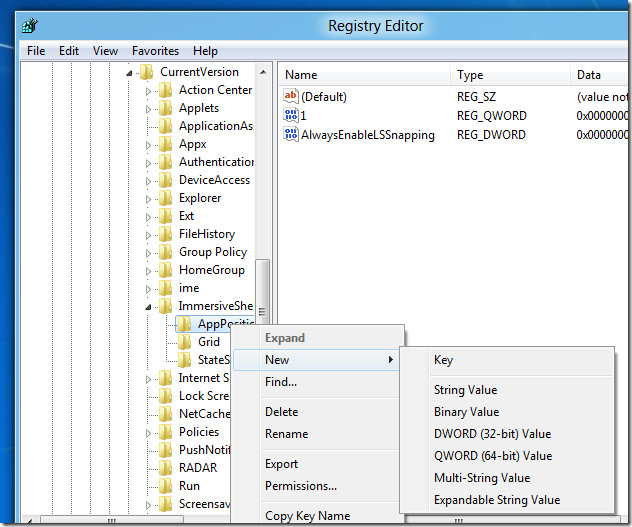The image size is (632, 527).
Task: Choose Permissions... in the context menu
Action: tap(316, 486)
